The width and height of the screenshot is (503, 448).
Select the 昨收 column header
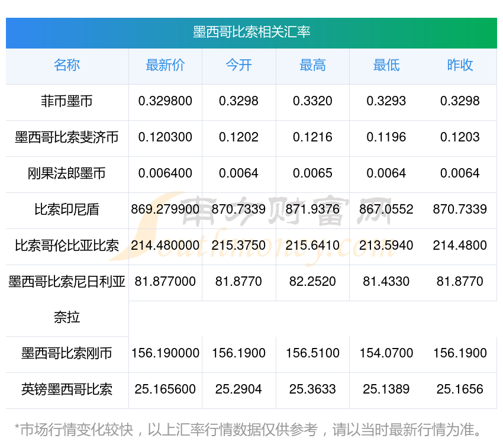click(460, 65)
